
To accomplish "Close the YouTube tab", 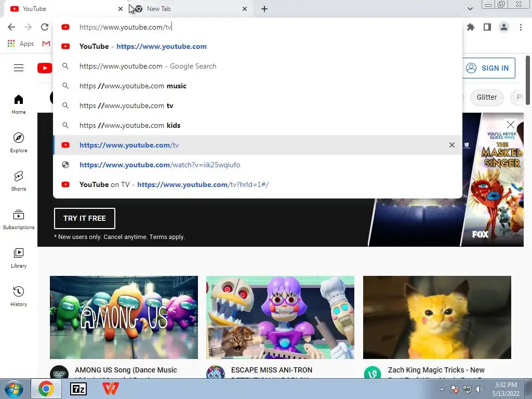I will [x=121, y=9].
